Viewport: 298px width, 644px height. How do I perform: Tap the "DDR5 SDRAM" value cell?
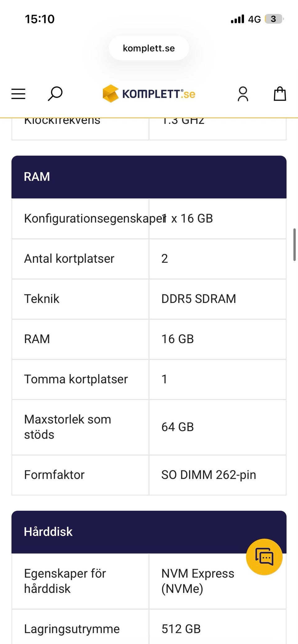pos(199,299)
